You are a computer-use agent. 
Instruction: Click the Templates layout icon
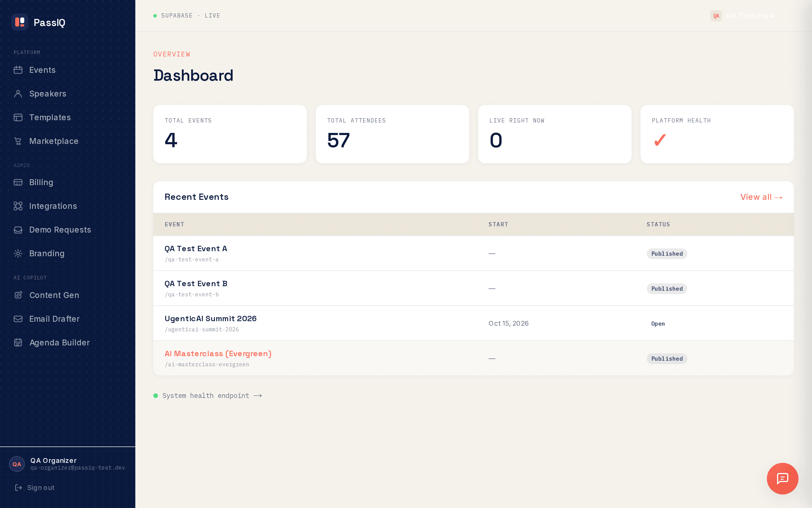tap(18, 117)
